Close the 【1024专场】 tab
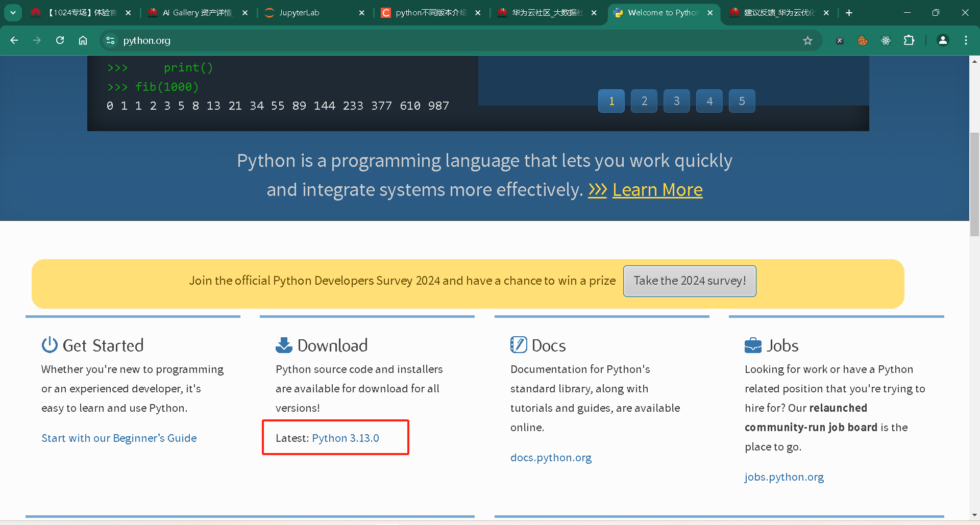 [128, 13]
